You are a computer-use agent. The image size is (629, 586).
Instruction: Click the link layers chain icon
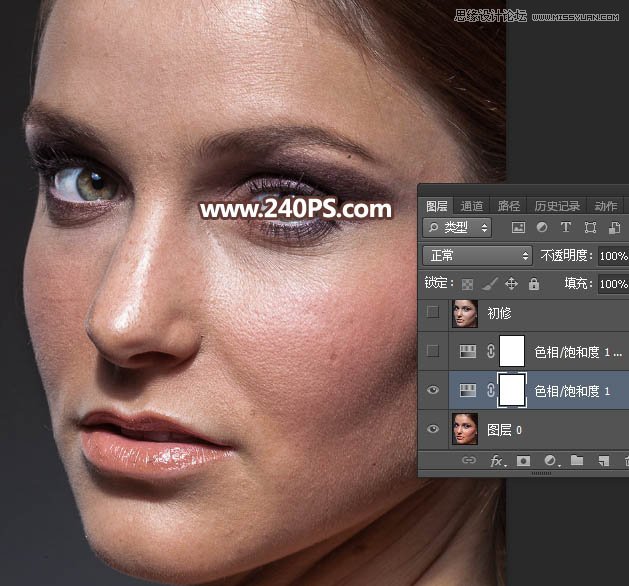point(469,460)
